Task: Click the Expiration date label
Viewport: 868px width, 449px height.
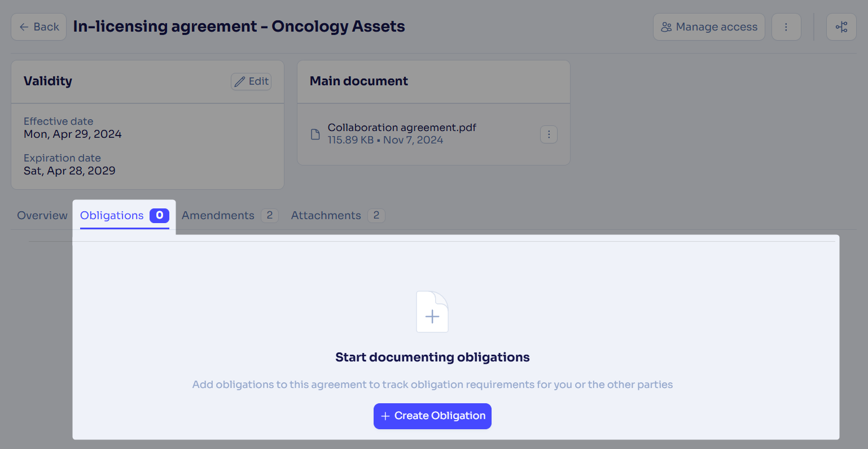Action: point(62,158)
